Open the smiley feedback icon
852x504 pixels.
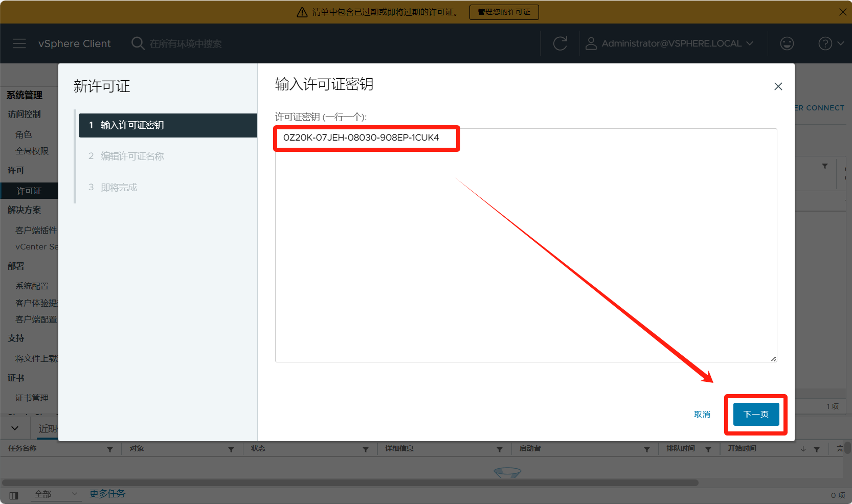click(787, 43)
